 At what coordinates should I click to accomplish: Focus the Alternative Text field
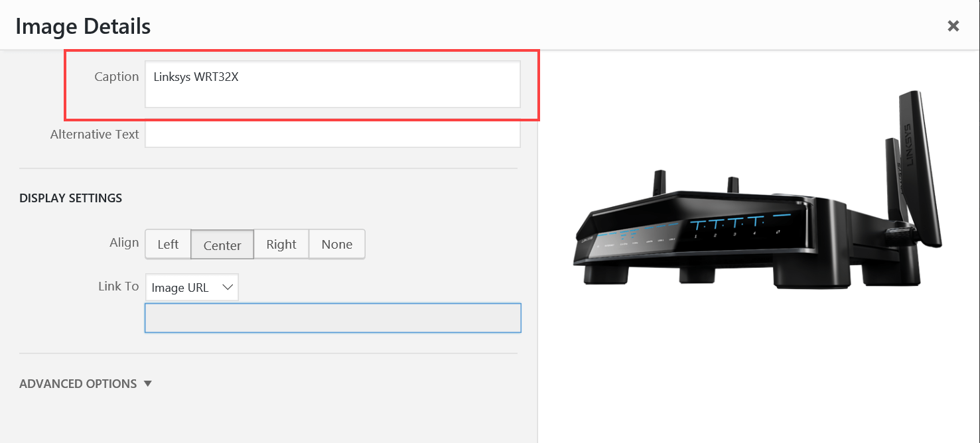[x=332, y=135]
